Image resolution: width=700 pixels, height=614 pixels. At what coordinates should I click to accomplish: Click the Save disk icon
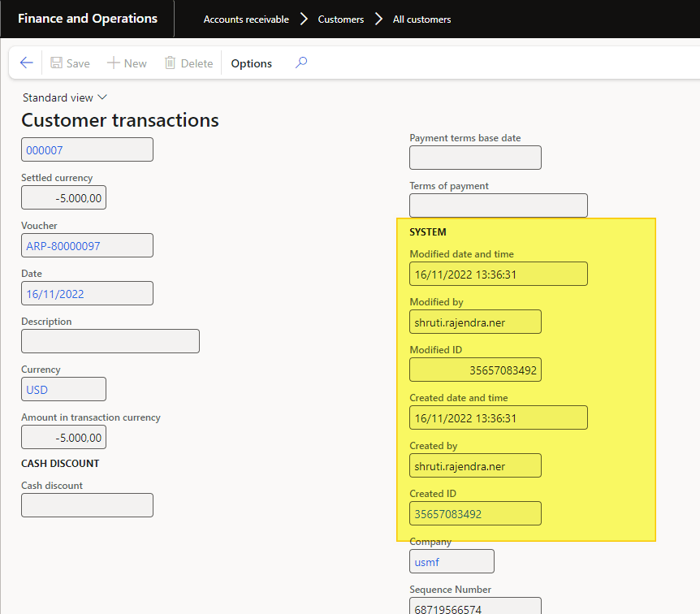(x=57, y=63)
